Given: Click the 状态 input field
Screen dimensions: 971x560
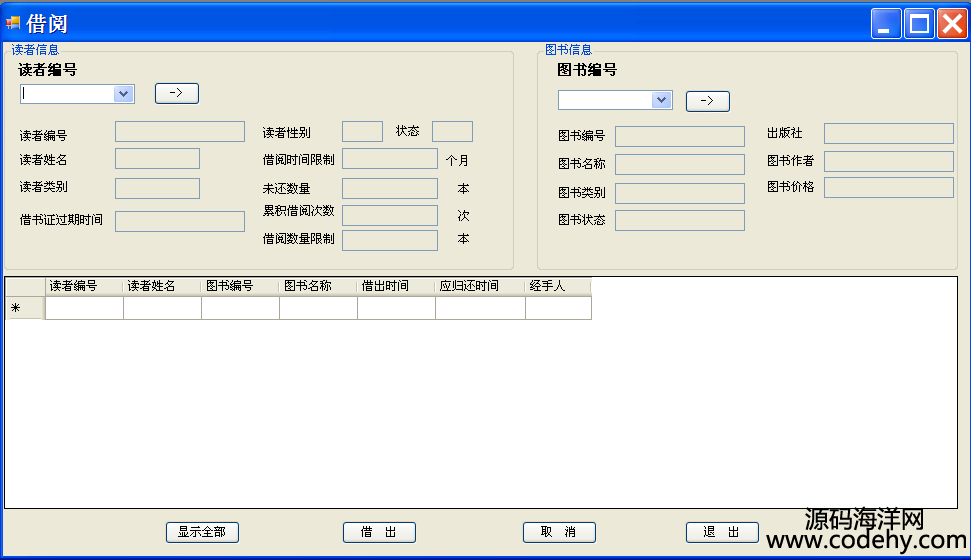Looking at the screenshot, I should 452,131.
